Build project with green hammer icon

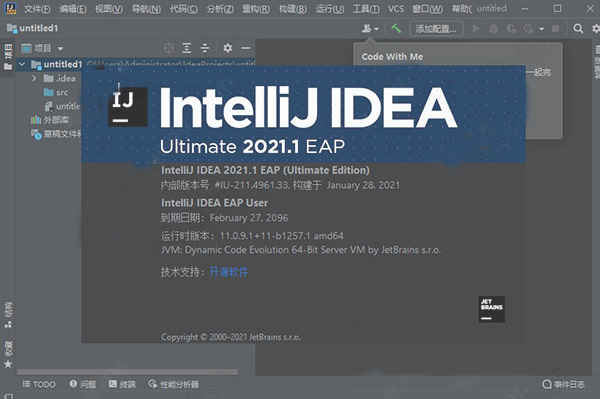(396, 28)
